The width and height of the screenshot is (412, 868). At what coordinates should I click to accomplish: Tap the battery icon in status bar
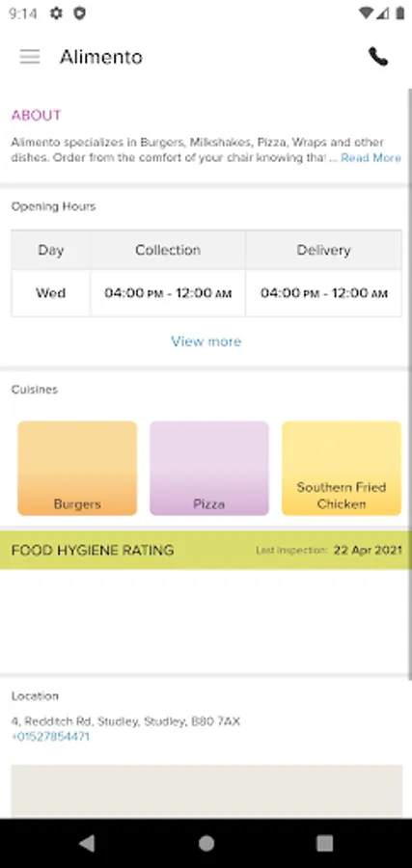400,14
